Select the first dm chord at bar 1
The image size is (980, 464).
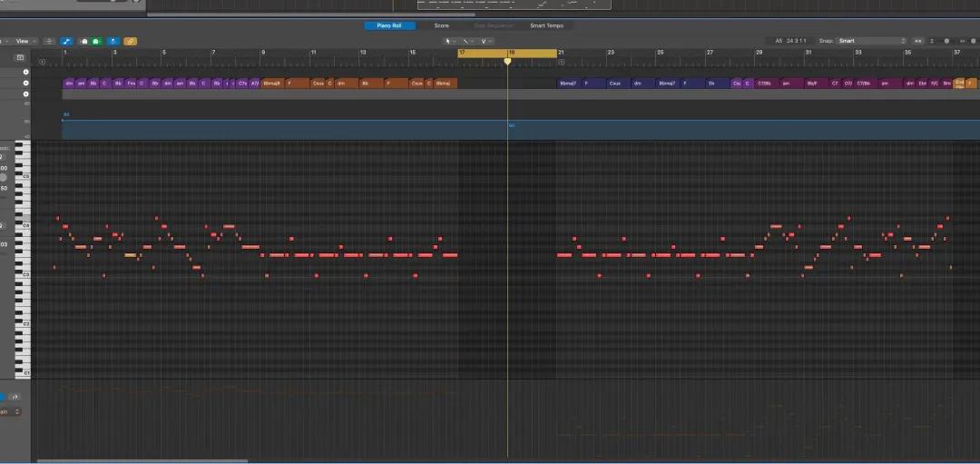tap(69, 84)
